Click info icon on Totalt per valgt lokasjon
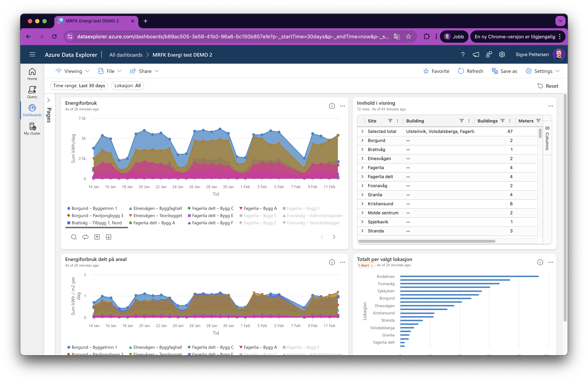 point(540,262)
